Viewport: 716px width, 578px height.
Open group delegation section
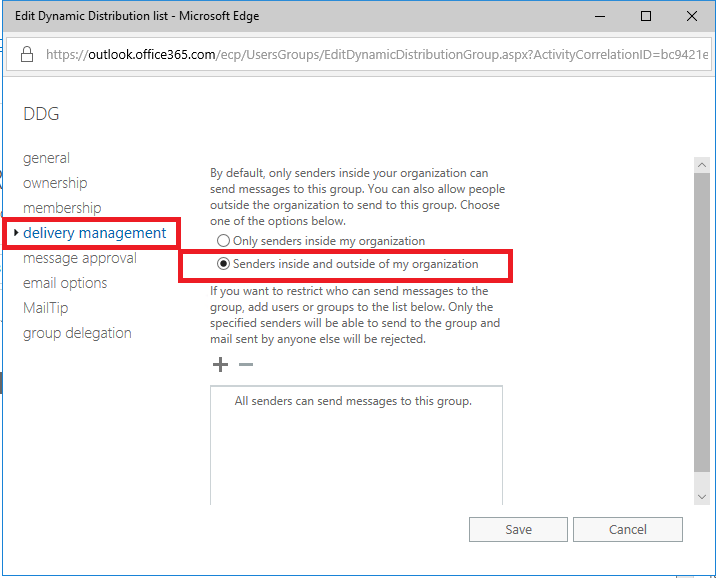pos(77,333)
